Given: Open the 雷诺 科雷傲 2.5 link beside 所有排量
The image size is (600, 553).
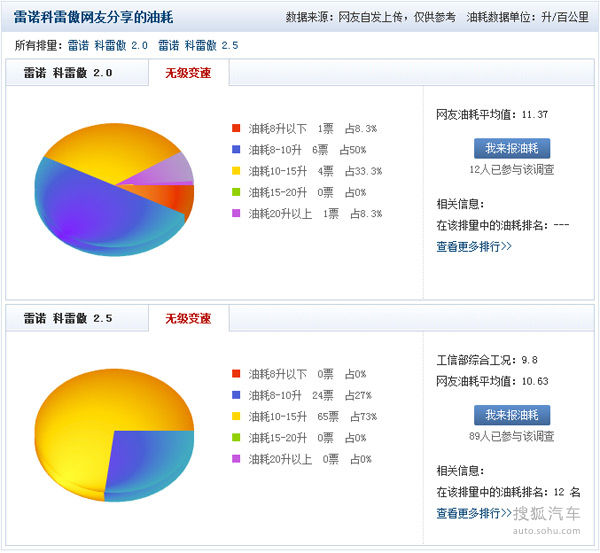Looking at the screenshot, I should (198, 46).
